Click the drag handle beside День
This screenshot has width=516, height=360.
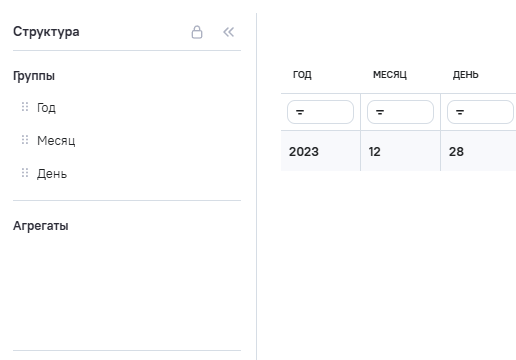coord(25,173)
